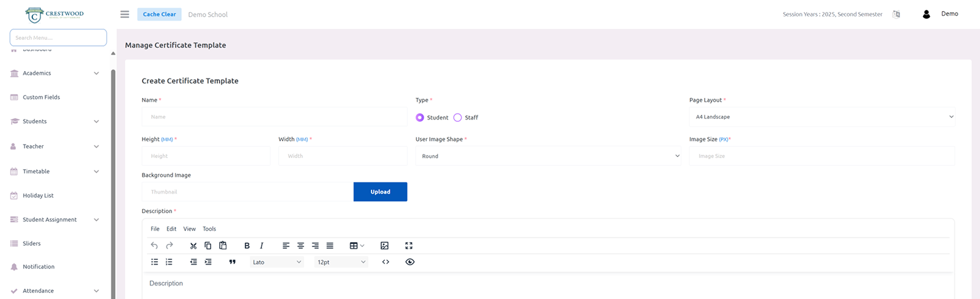The width and height of the screenshot is (980, 299).
Task: Select the Student type radio button
Action: point(420,118)
